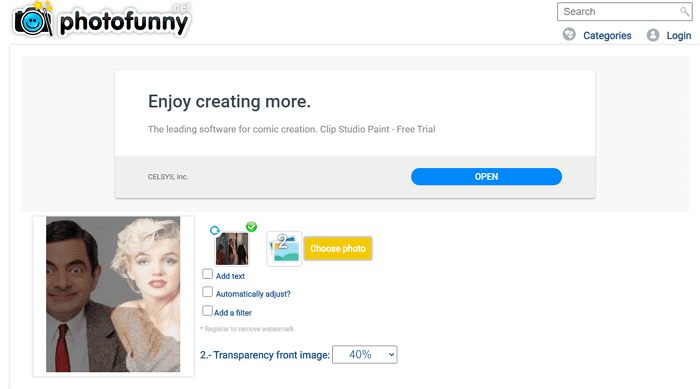The height and width of the screenshot is (389, 700).
Task: Click the yellow Choose photo button
Action: (338, 249)
